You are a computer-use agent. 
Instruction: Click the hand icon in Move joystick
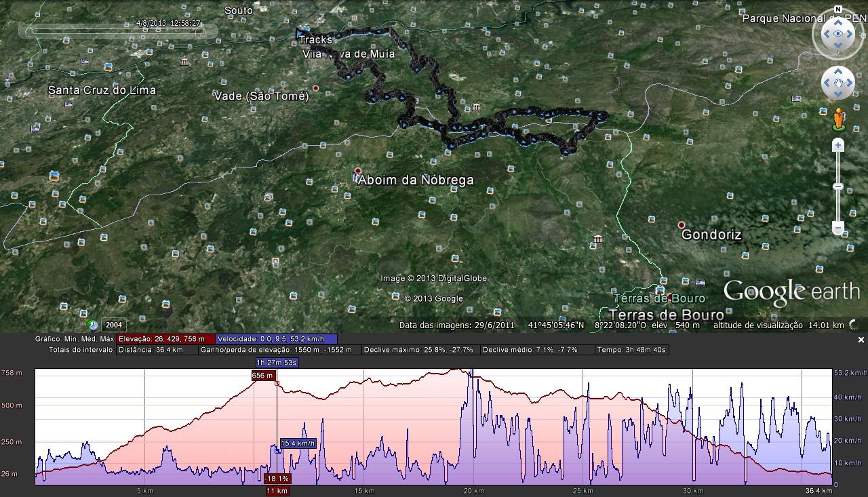click(x=838, y=83)
